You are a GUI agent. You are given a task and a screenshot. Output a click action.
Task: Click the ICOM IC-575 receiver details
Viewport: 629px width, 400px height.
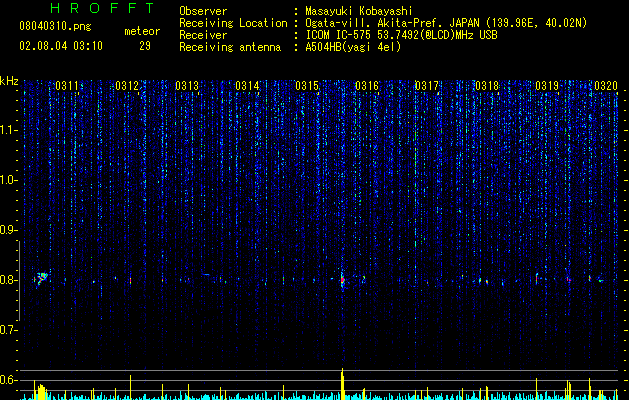point(401,35)
